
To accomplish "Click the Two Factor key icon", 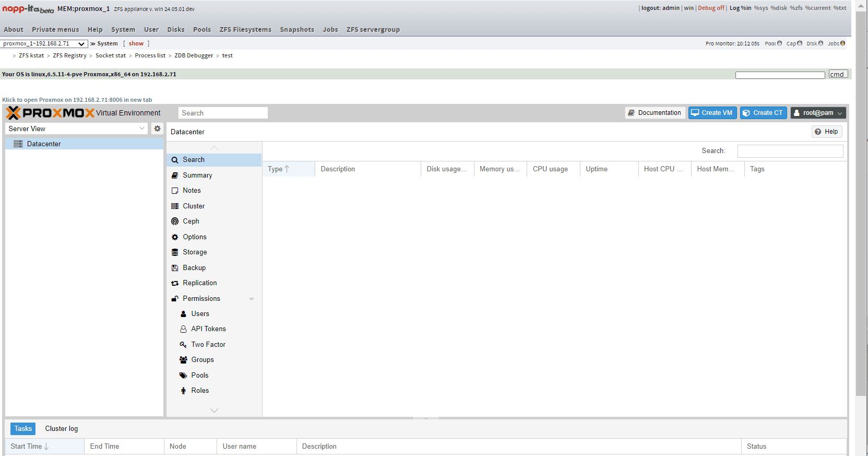I will tap(183, 345).
